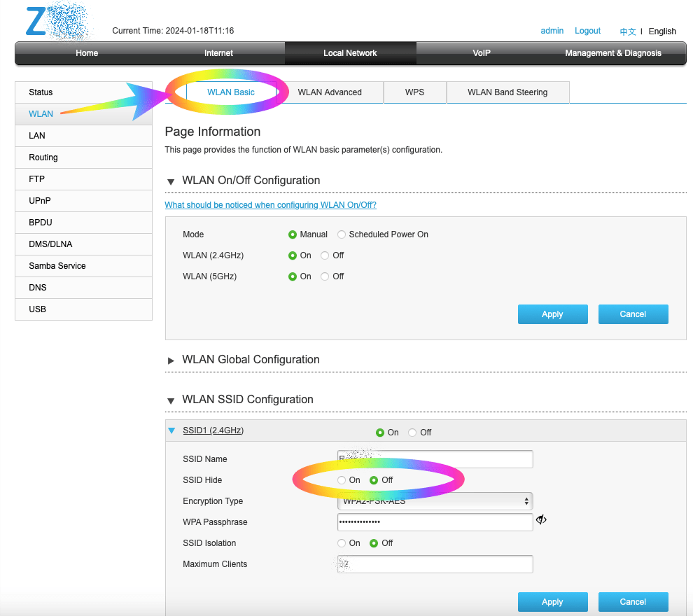The height and width of the screenshot is (616, 693).
Task: Reveal the WPA Passphrase with the eye icon
Action: (x=540, y=520)
